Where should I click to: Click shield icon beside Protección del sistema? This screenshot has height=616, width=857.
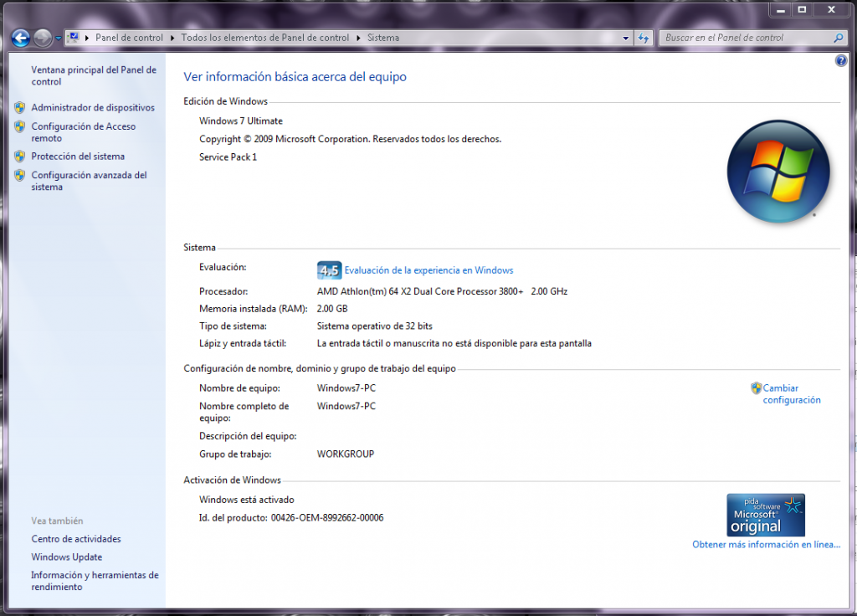(x=20, y=157)
